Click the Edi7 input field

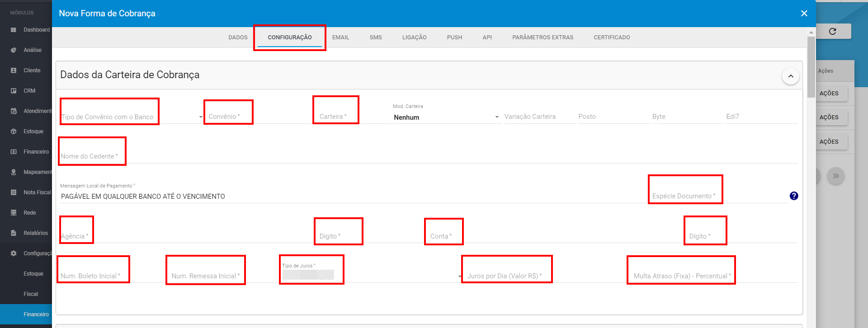(x=761, y=117)
